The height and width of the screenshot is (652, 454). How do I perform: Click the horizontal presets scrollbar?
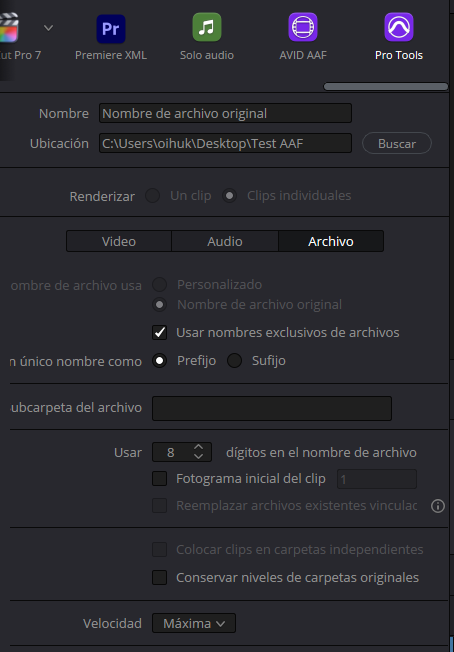coord(385,86)
